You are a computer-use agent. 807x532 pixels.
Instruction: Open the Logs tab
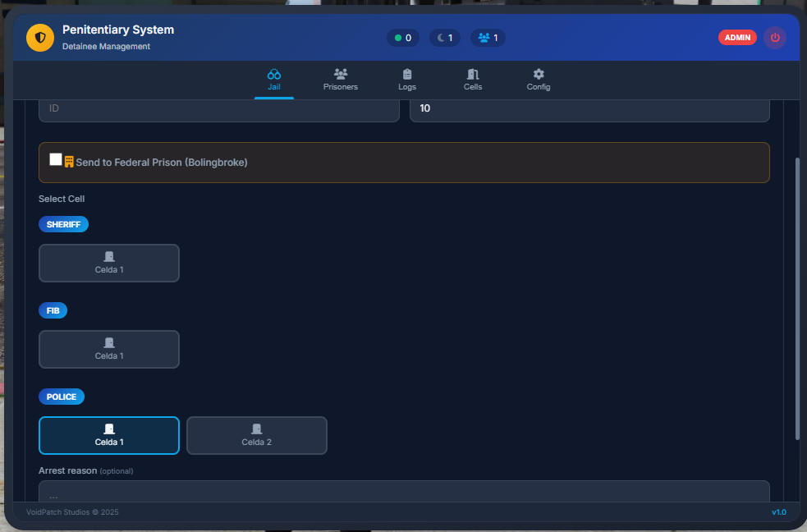[406, 80]
